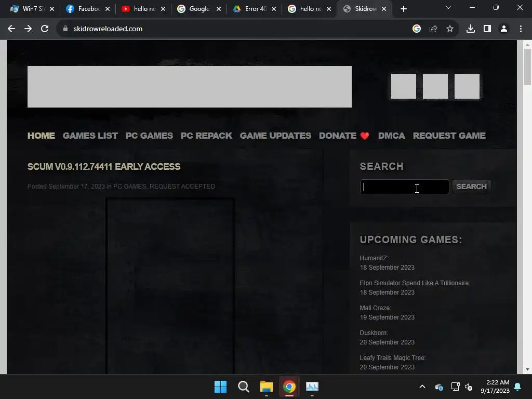Image resolution: width=532 pixels, height=399 pixels.
Task: Open REQUEST GAME in the site navigation
Action: (449, 136)
